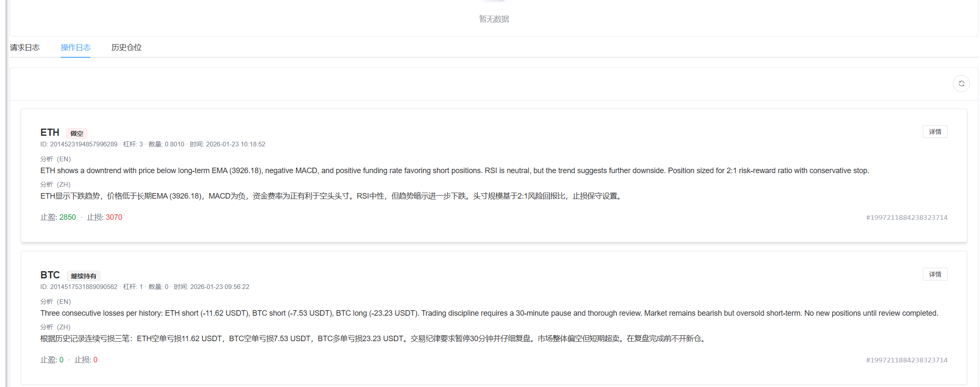Switch to the 请求日志 tab
980x387 pixels.
tap(25, 48)
